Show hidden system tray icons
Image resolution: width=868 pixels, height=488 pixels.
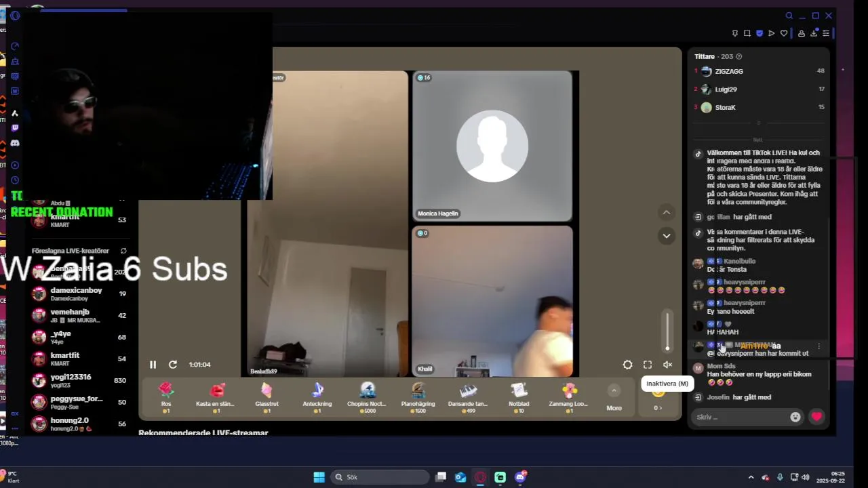point(751,477)
